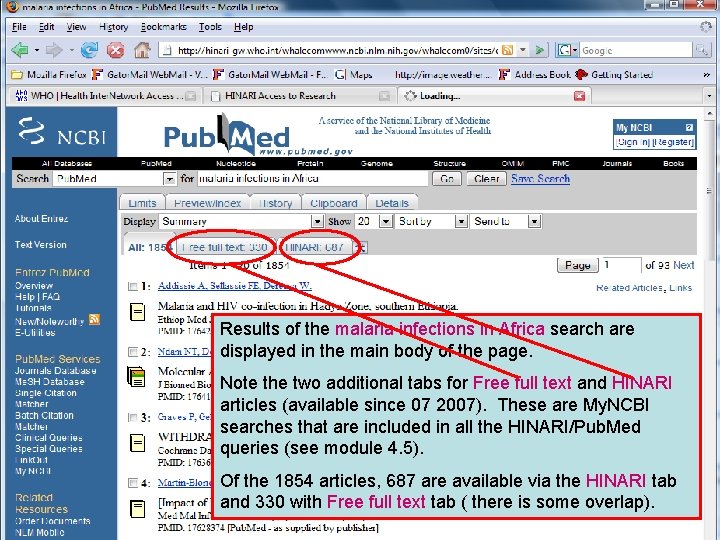Open the Tools menu
This screenshot has height=540, width=720.
210,27
